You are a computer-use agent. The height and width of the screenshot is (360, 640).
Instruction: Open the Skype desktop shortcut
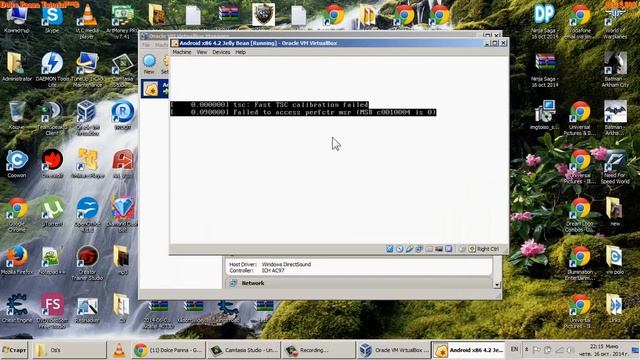point(52,19)
